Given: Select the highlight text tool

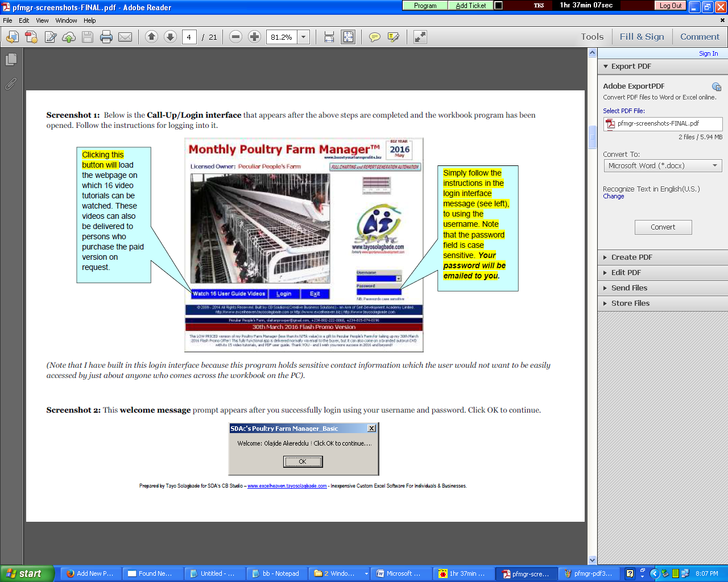Looking at the screenshot, I should 393,37.
